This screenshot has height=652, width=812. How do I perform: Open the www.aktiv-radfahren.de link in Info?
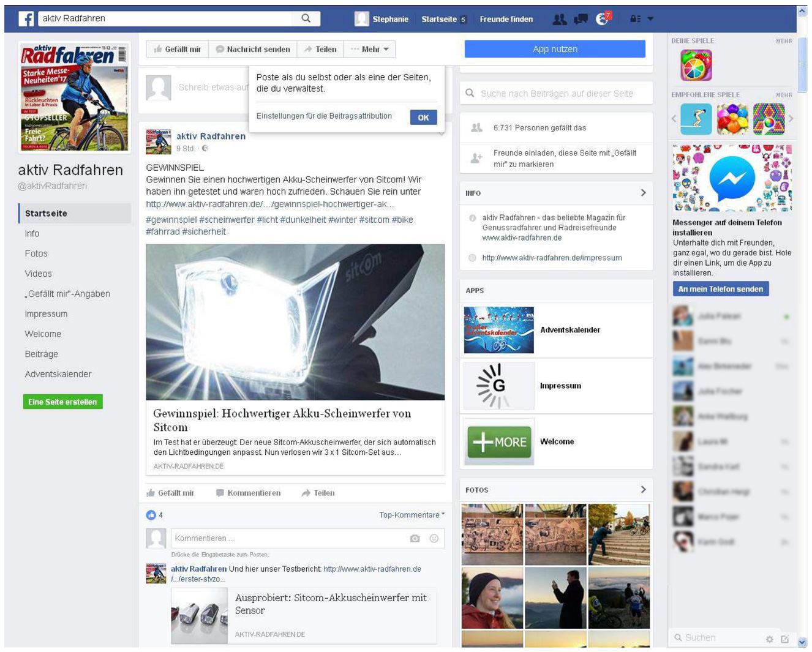[522, 238]
